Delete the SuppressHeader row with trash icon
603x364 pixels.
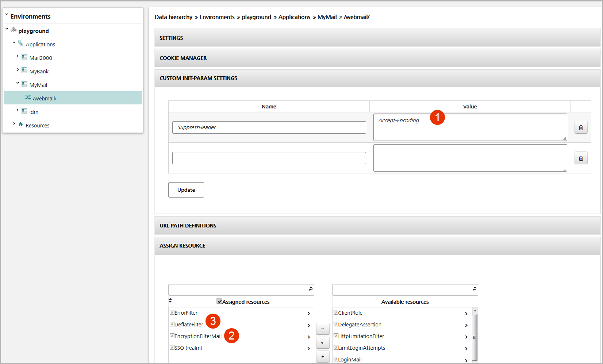tap(581, 127)
